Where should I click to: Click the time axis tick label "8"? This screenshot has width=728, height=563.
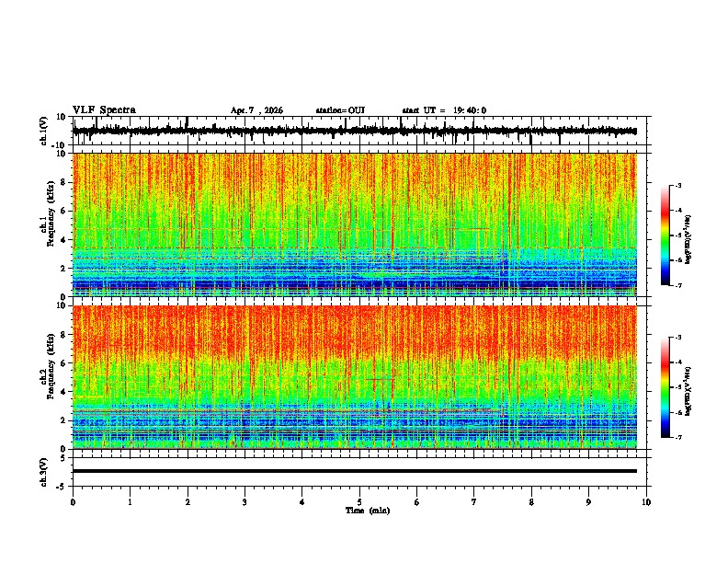(x=531, y=502)
